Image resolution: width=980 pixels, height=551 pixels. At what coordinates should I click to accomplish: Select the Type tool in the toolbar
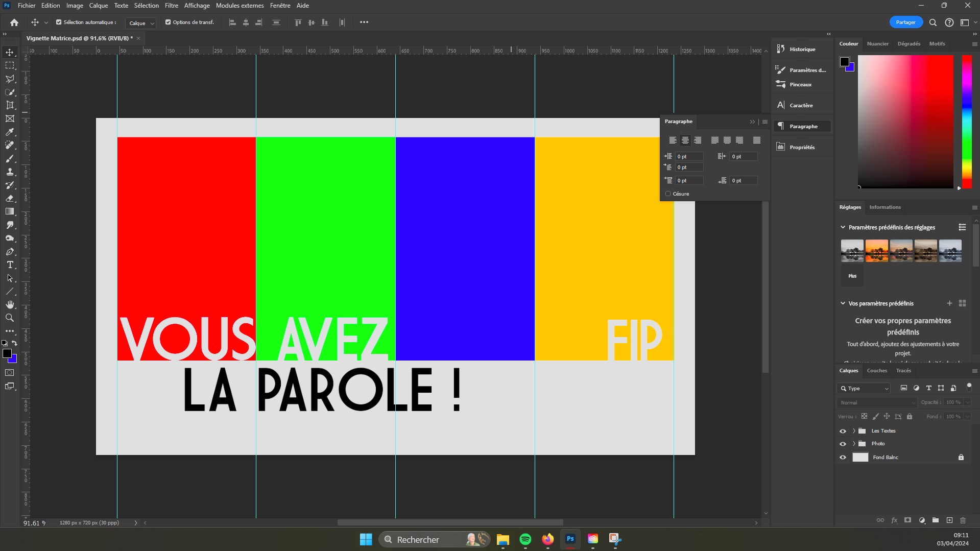[10, 265]
